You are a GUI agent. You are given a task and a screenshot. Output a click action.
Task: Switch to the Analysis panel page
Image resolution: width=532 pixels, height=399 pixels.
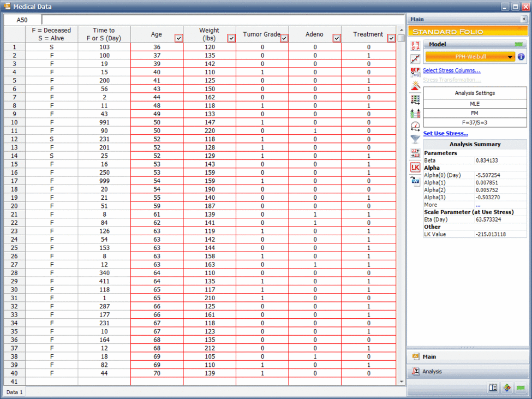click(x=468, y=372)
